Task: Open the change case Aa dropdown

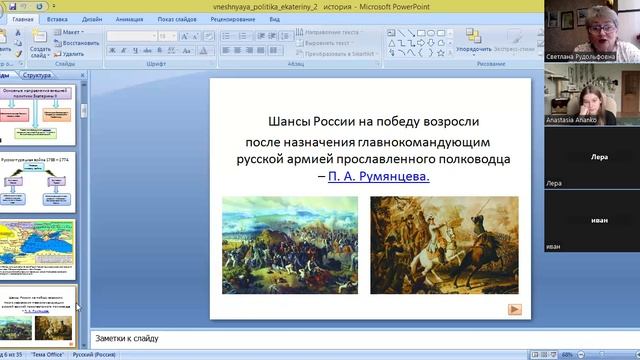Action: click(x=187, y=51)
